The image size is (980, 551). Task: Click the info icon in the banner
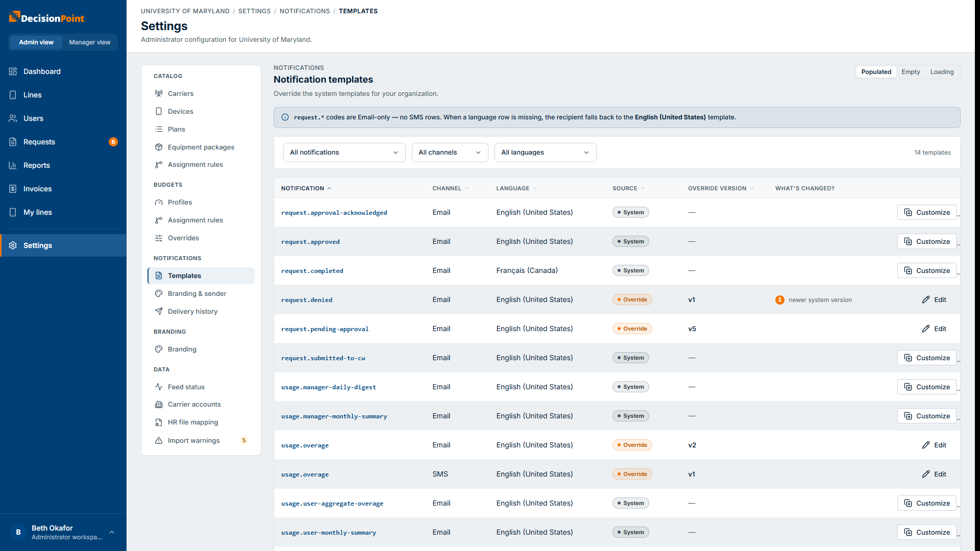[x=285, y=117]
